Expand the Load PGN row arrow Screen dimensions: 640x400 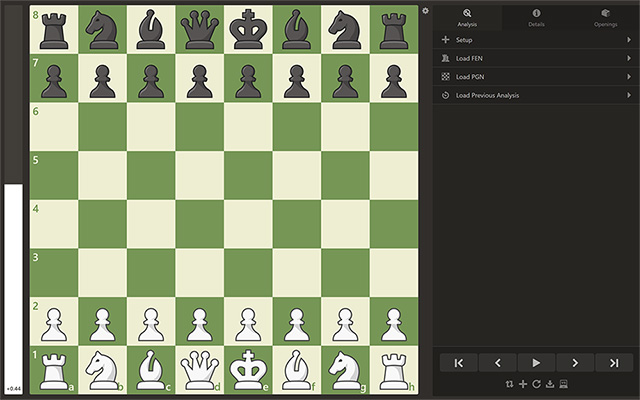click(629, 77)
